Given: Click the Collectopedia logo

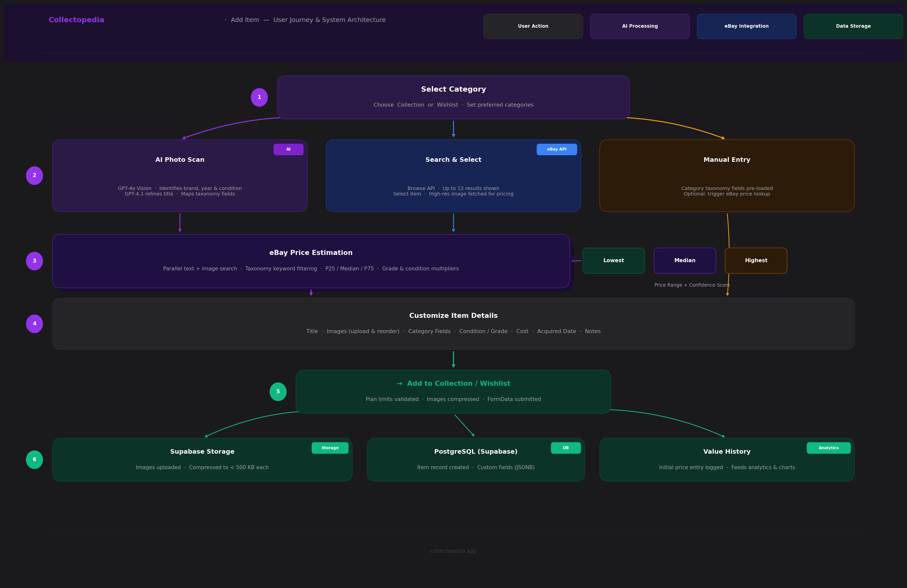Looking at the screenshot, I should (76, 19).
